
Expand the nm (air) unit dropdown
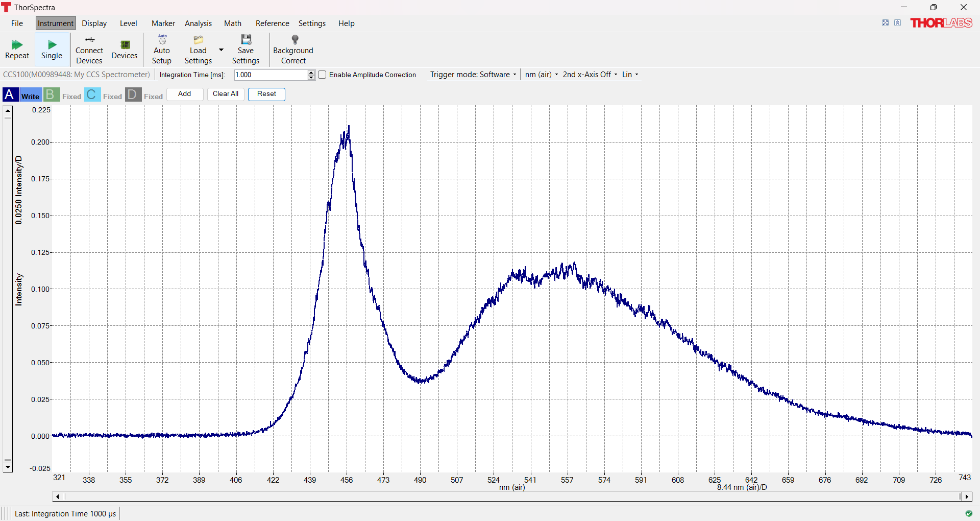click(x=542, y=75)
